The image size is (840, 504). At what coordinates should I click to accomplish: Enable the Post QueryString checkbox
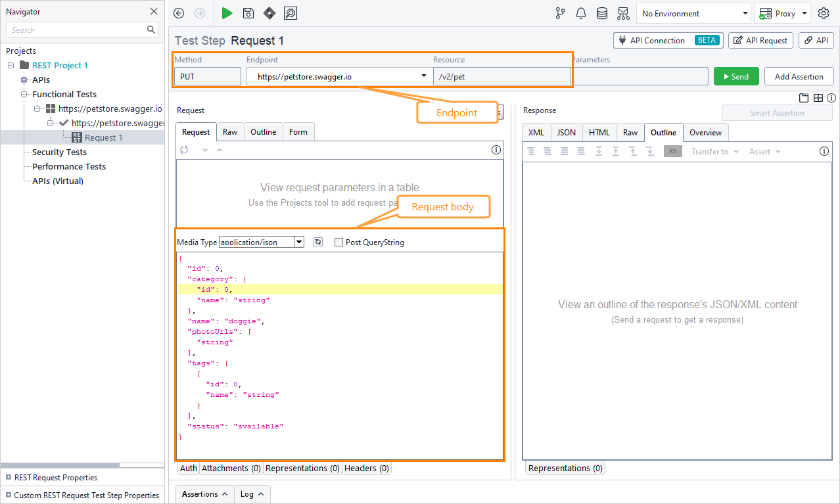[338, 242]
